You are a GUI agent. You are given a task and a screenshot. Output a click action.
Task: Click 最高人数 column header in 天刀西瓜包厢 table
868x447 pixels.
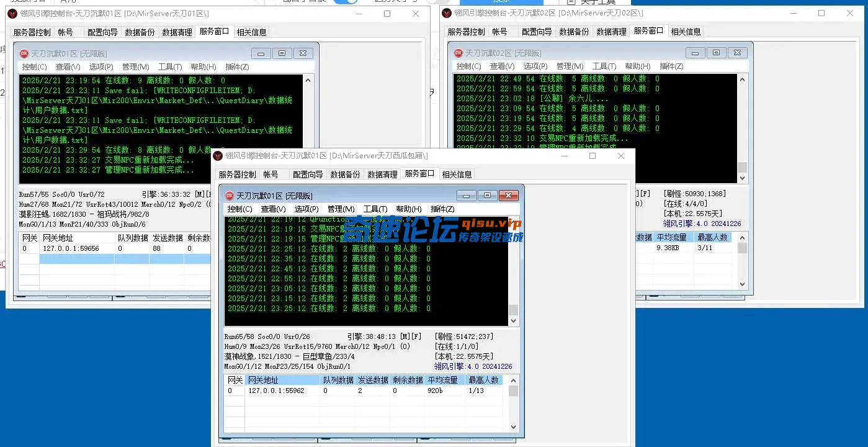(484, 380)
